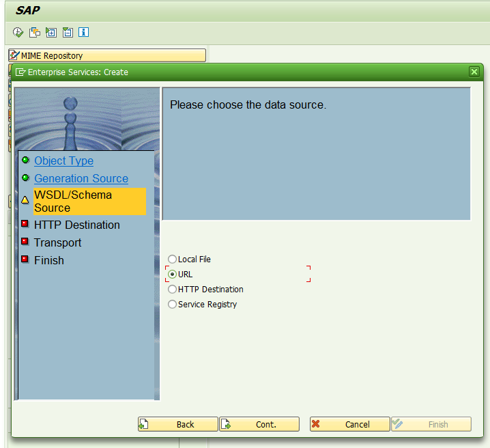Click red status icon beside Transport step
The width and height of the screenshot is (490, 448).
(25, 241)
